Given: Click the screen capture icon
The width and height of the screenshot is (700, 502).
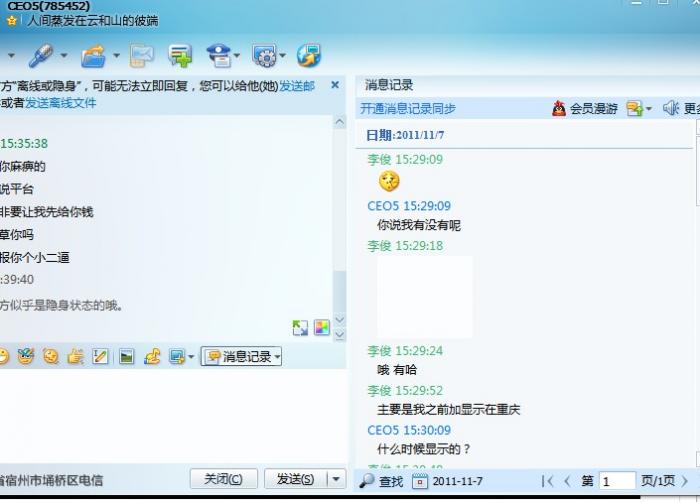Looking at the screenshot, I should (x=177, y=356).
